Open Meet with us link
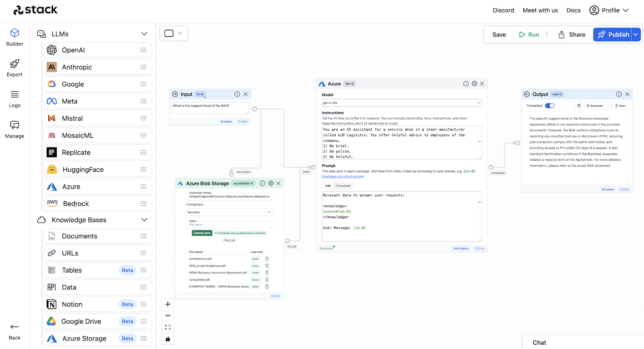644x349 pixels. tap(540, 10)
